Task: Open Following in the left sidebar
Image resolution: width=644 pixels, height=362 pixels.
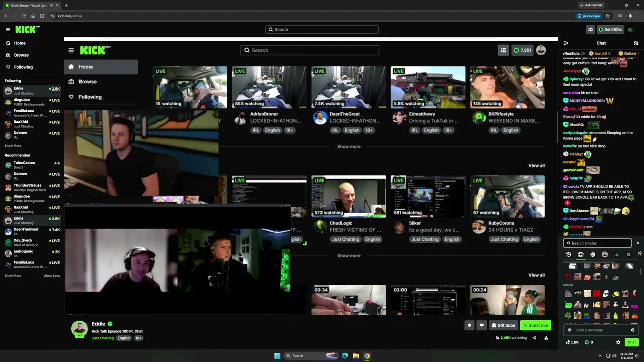Action: coord(23,67)
